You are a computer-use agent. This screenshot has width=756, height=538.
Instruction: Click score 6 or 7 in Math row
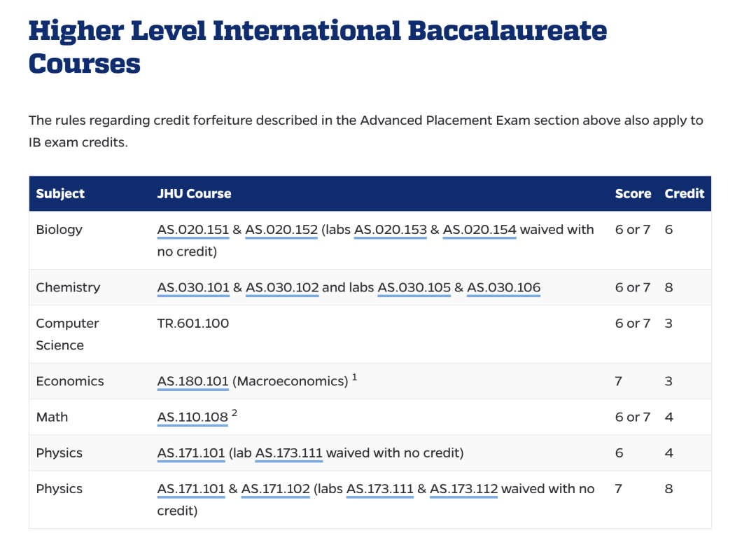tap(633, 417)
